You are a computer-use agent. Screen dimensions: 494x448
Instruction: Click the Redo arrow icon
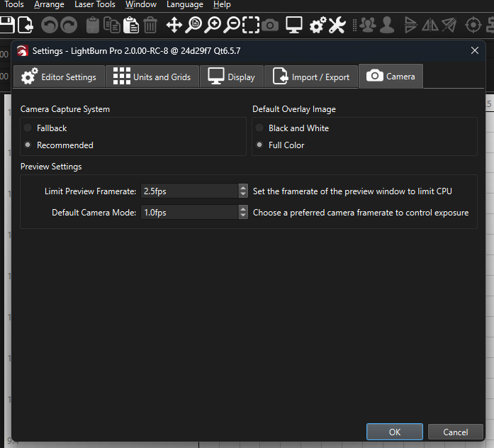click(69, 26)
